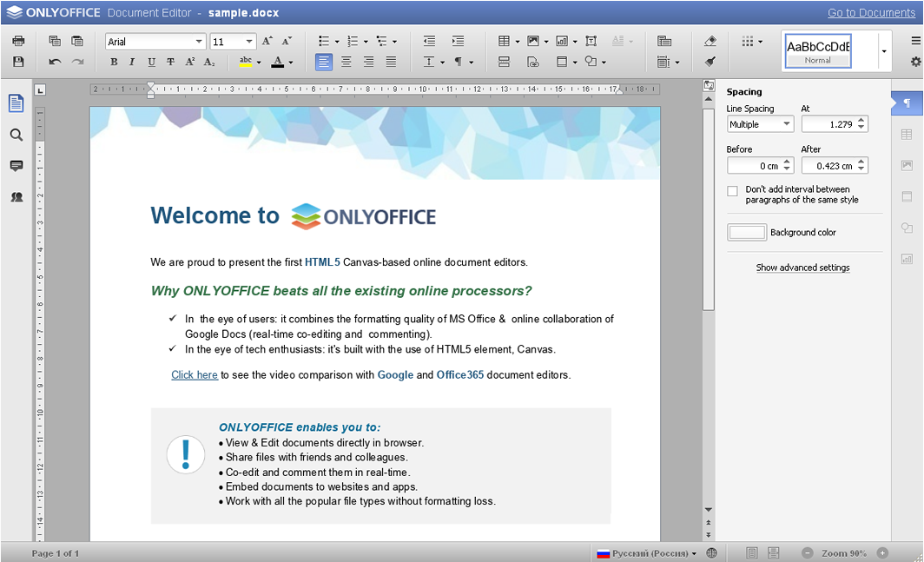This screenshot has height=562, width=924.
Task: Enable "Don't add interval between paragraphs" checkbox
Action: tap(732, 191)
